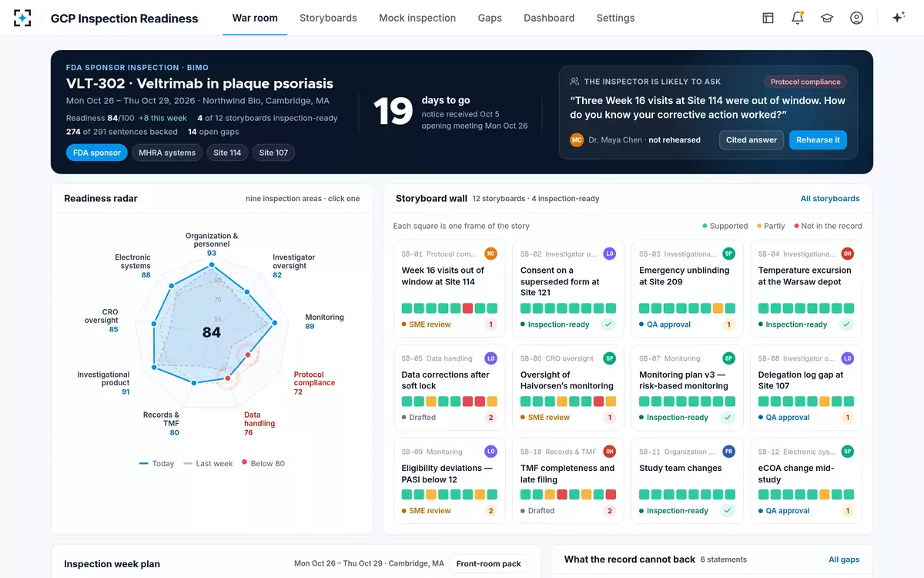
Task: Switch to the War room tab
Action: 255,18
